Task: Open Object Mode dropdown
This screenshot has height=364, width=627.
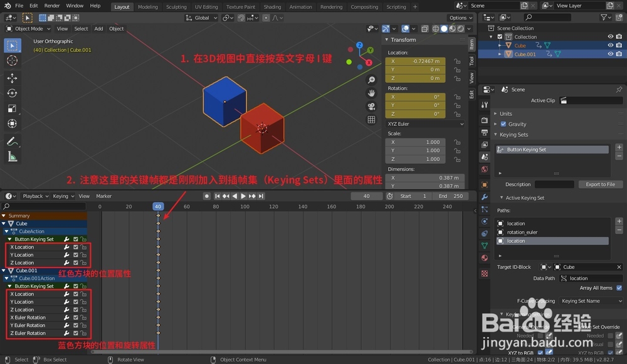Action: pos(28,29)
